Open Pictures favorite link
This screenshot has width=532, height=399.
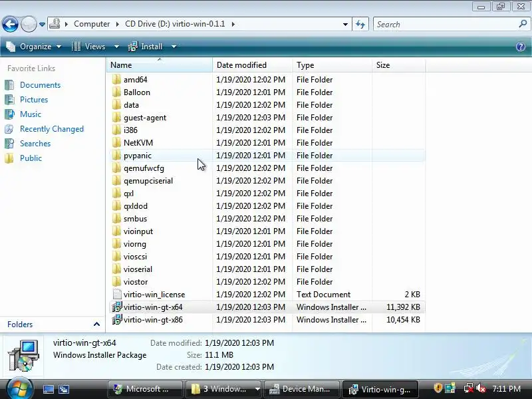[34, 99]
